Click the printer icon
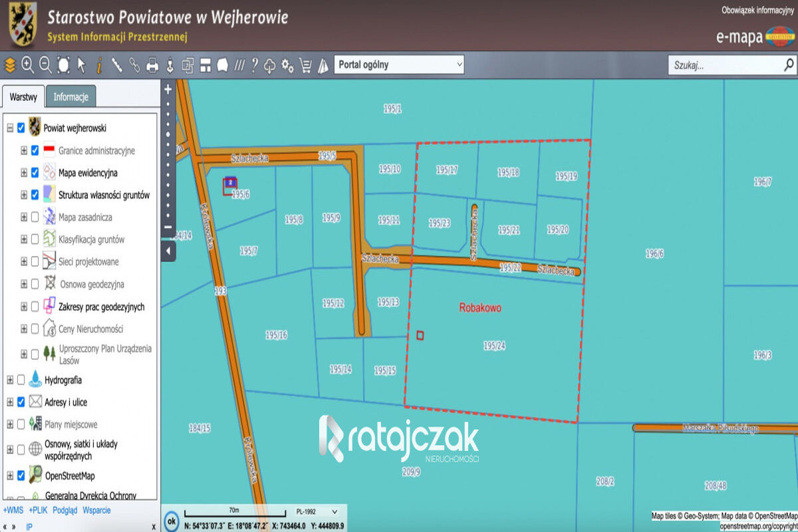Screen dimensions: 798x532 point(152,65)
